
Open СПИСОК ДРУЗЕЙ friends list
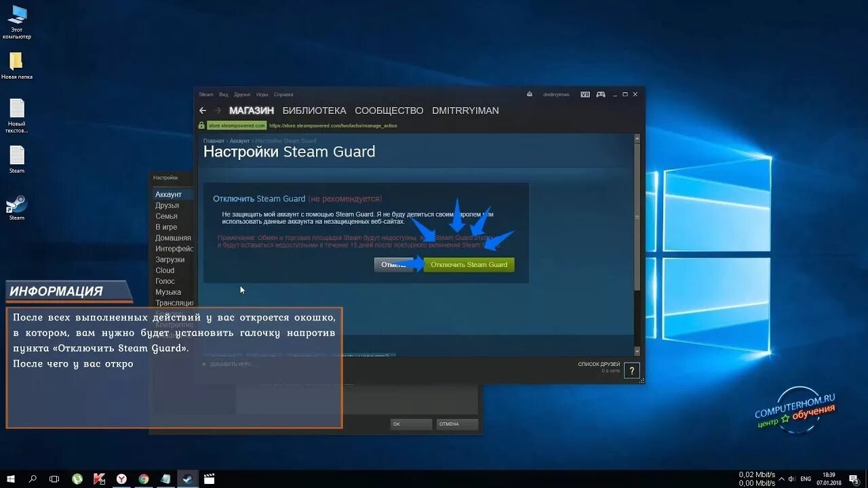(599, 365)
